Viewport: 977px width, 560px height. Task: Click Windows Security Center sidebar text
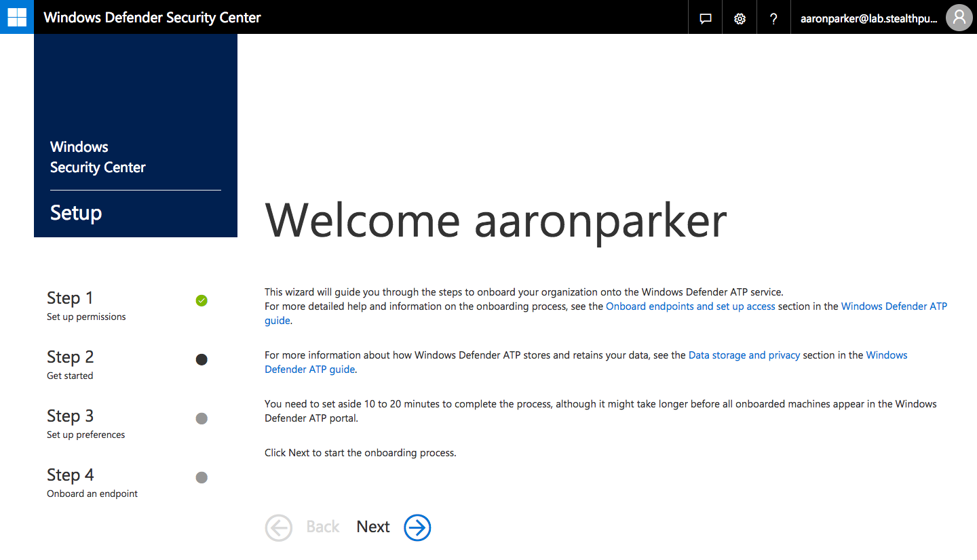pyautogui.click(x=98, y=157)
